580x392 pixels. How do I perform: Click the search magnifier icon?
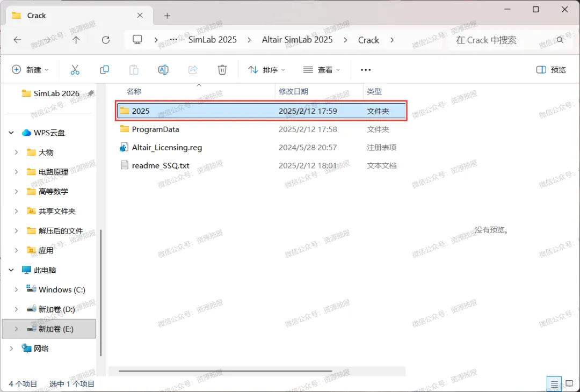pos(560,40)
